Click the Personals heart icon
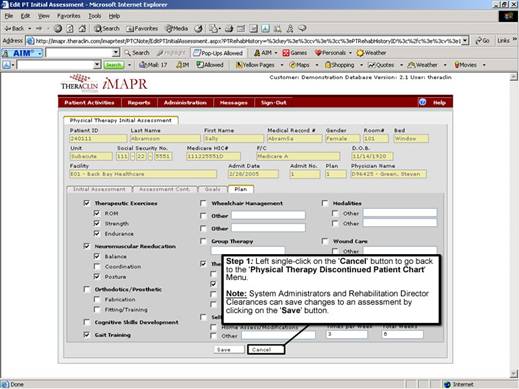 pyautogui.click(x=318, y=53)
